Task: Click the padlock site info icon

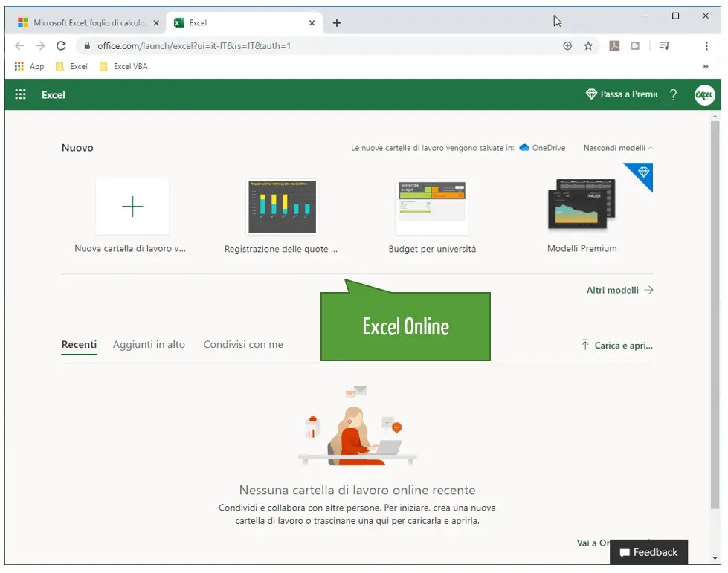Action: pyautogui.click(x=87, y=45)
